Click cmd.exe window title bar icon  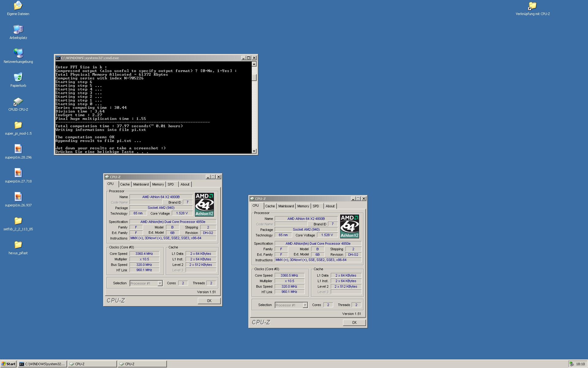pyautogui.click(x=58, y=58)
